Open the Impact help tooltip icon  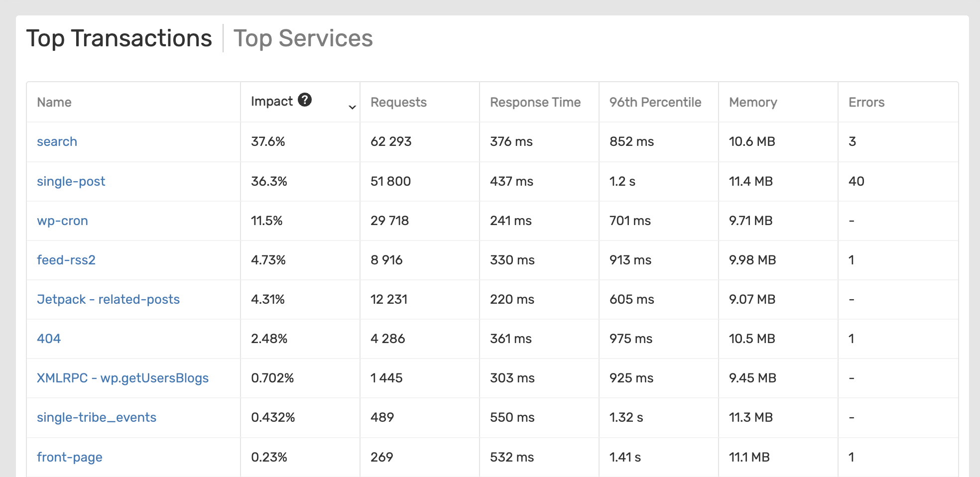[x=305, y=100]
